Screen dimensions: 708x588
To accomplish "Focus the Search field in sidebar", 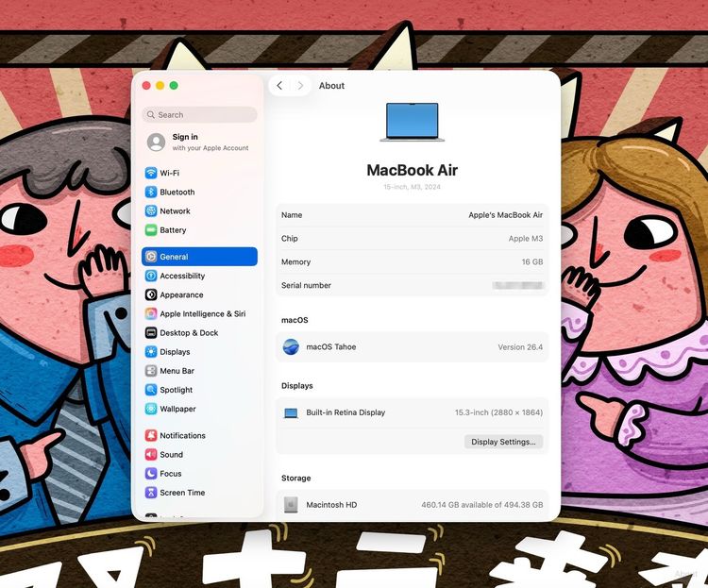I will pyautogui.click(x=200, y=115).
